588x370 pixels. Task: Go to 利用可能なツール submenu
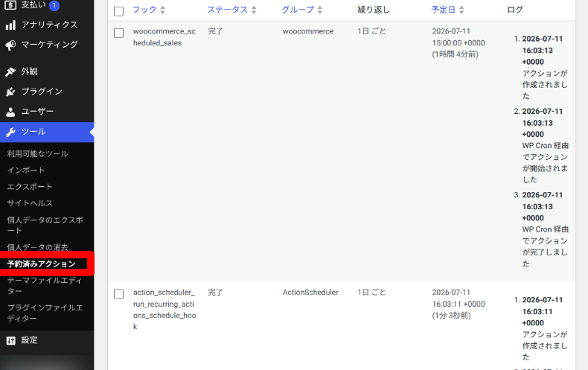click(x=37, y=154)
